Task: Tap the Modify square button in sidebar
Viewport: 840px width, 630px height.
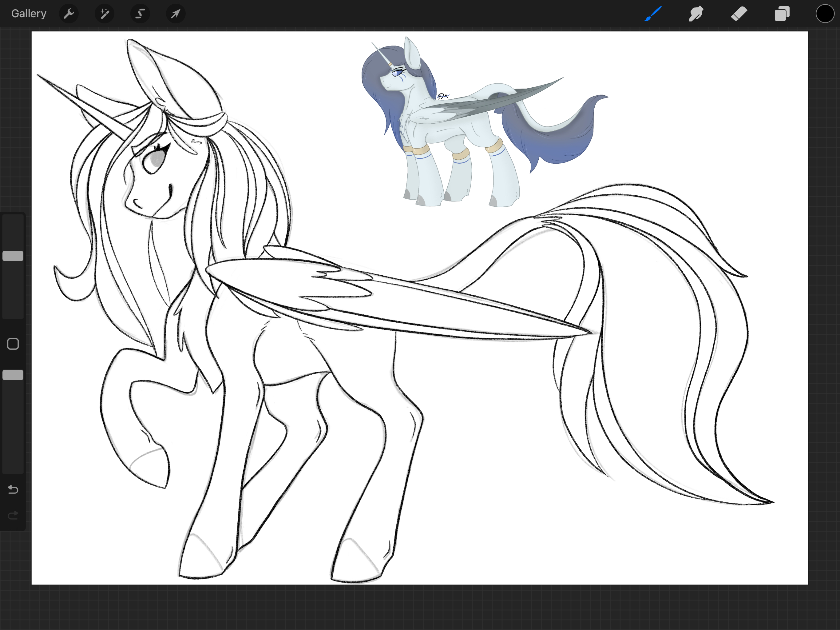Action: [x=13, y=344]
